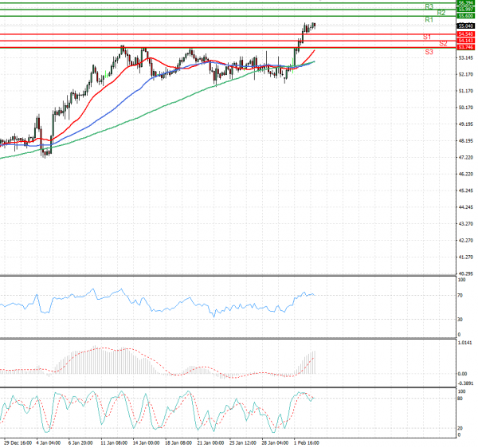Click the R1 resistance label
This screenshot has width=478, height=448.
tap(429, 20)
